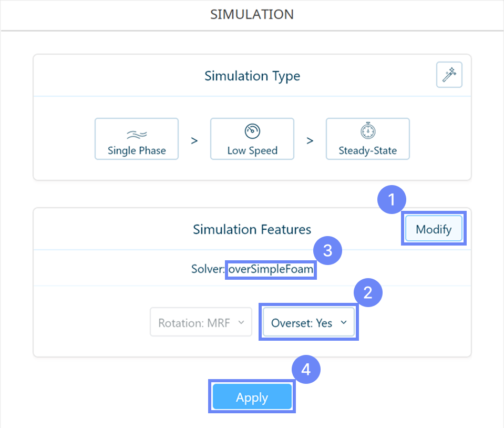The width and height of the screenshot is (504, 428).
Task: Click the numbered badge 1 above Modify
Action: point(392,200)
